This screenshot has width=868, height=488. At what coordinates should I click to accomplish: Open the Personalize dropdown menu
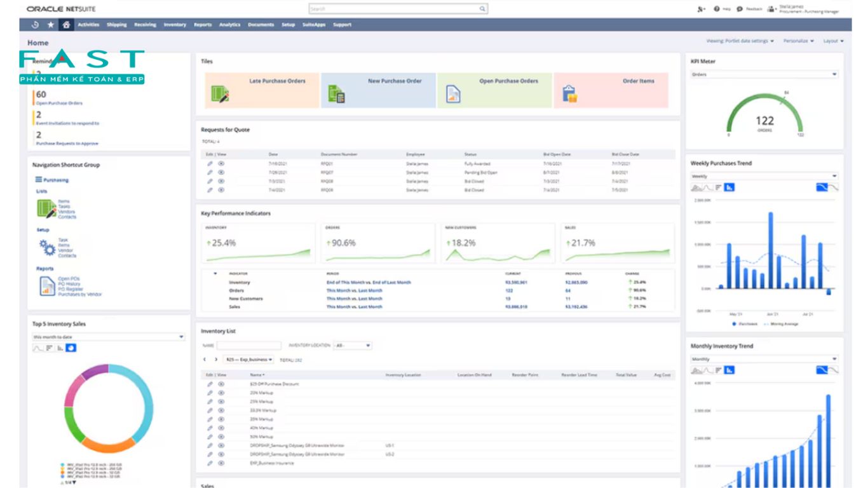point(799,41)
